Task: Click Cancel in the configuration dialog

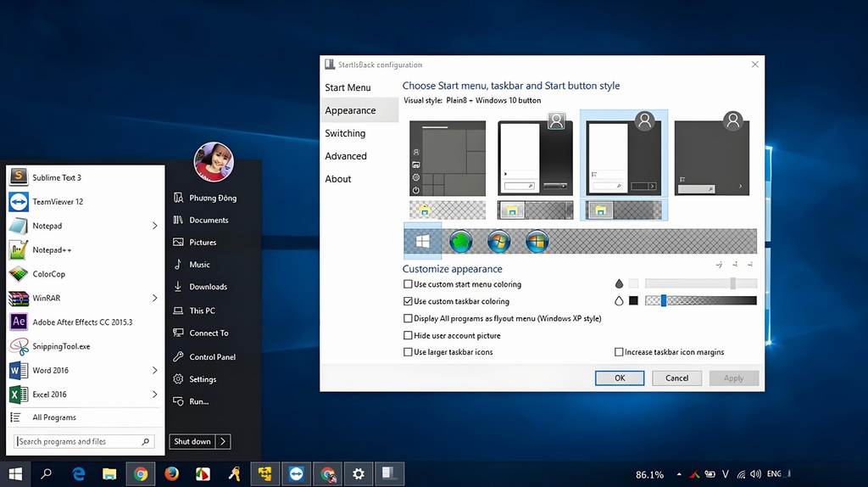Action: pos(676,378)
